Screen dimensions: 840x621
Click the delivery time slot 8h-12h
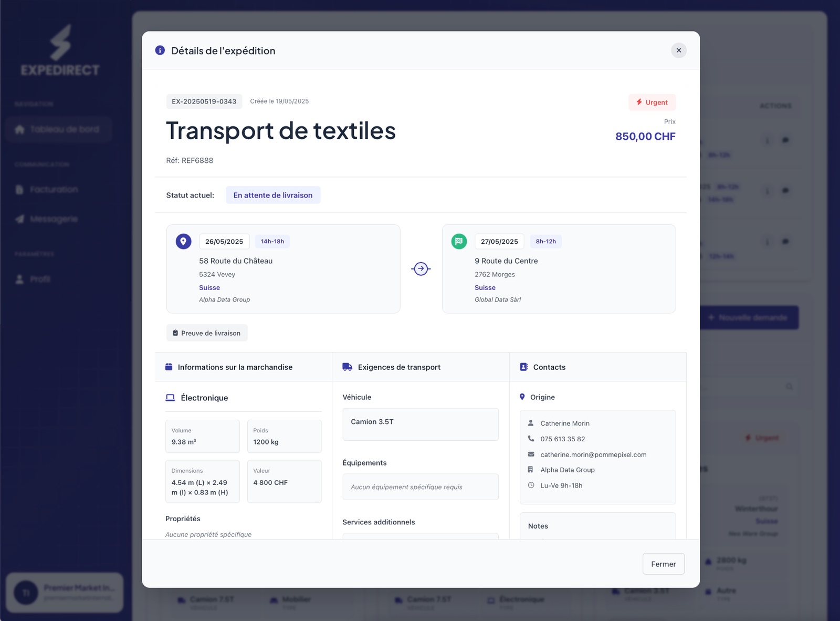(x=546, y=242)
